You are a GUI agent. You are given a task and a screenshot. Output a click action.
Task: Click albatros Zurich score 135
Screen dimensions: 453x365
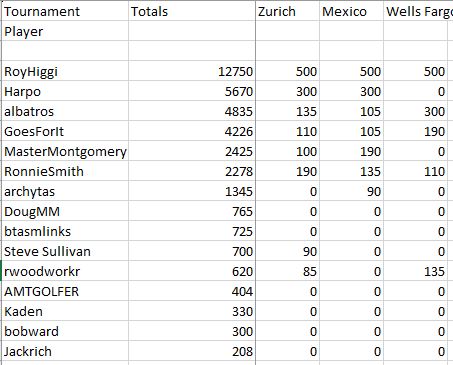click(288, 111)
